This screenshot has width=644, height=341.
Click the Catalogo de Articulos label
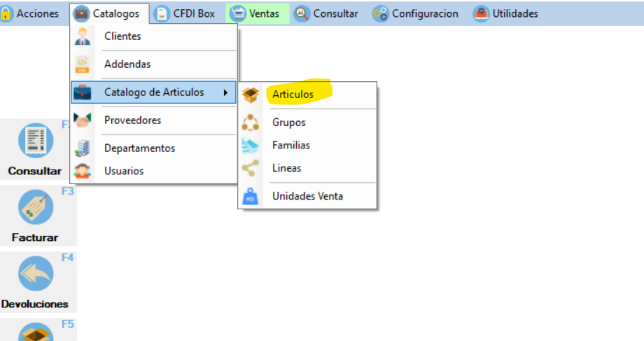pyautogui.click(x=154, y=92)
